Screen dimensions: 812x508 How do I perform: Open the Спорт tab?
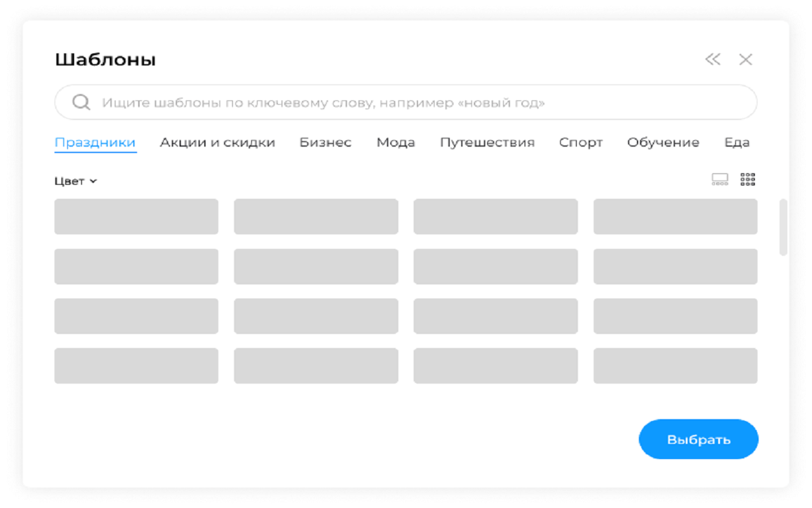[580, 143]
